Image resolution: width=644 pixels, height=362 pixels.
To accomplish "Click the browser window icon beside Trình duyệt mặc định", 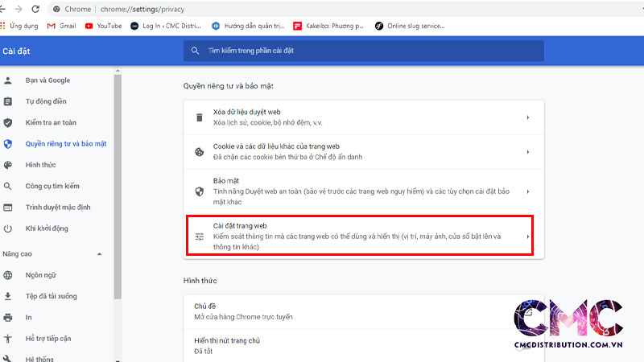I will coord(8,208).
